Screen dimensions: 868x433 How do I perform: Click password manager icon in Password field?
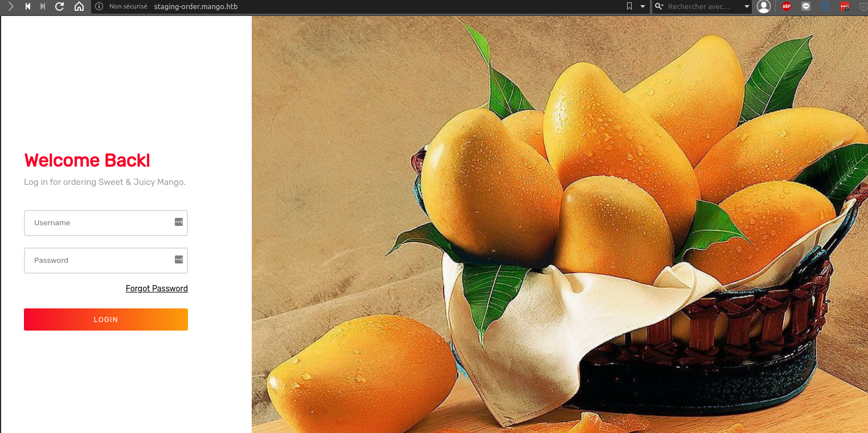pos(179,259)
